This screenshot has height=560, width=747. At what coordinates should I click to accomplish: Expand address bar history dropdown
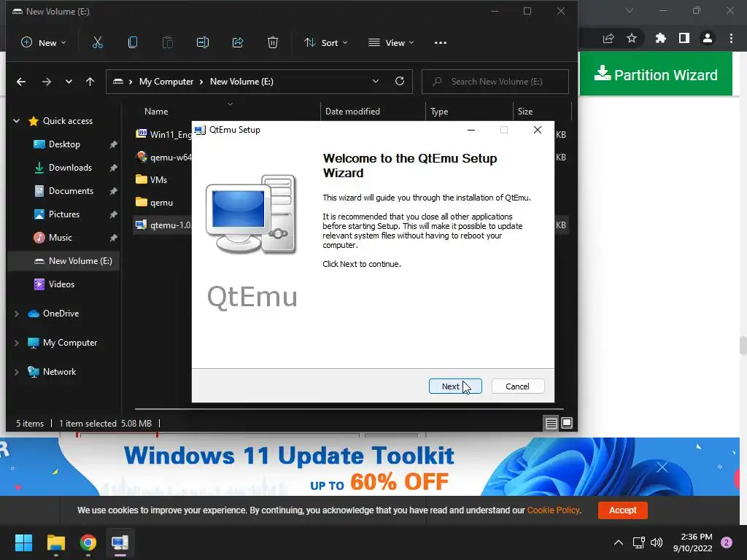click(x=376, y=82)
